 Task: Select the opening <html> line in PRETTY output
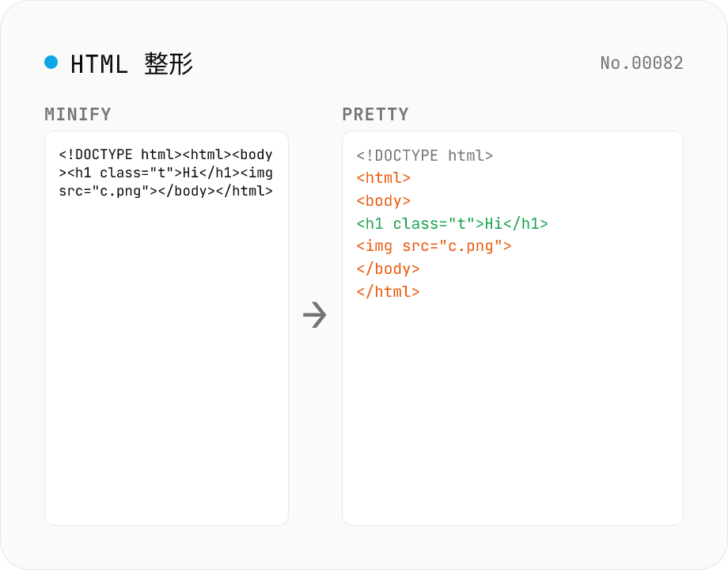pyautogui.click(x=384, y=178)
